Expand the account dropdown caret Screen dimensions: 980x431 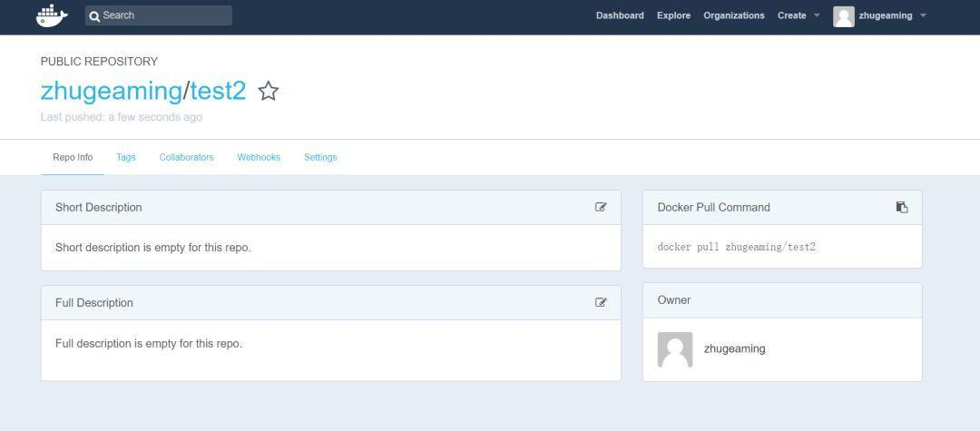923,15
